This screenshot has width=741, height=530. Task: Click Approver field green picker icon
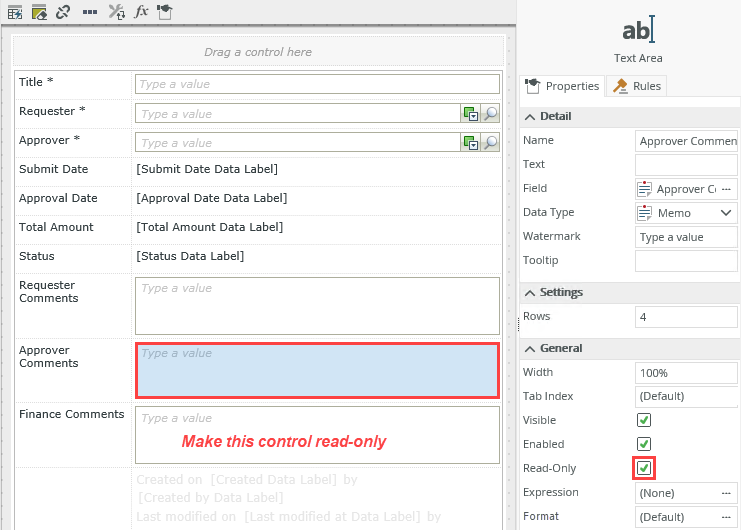[471, 143]
